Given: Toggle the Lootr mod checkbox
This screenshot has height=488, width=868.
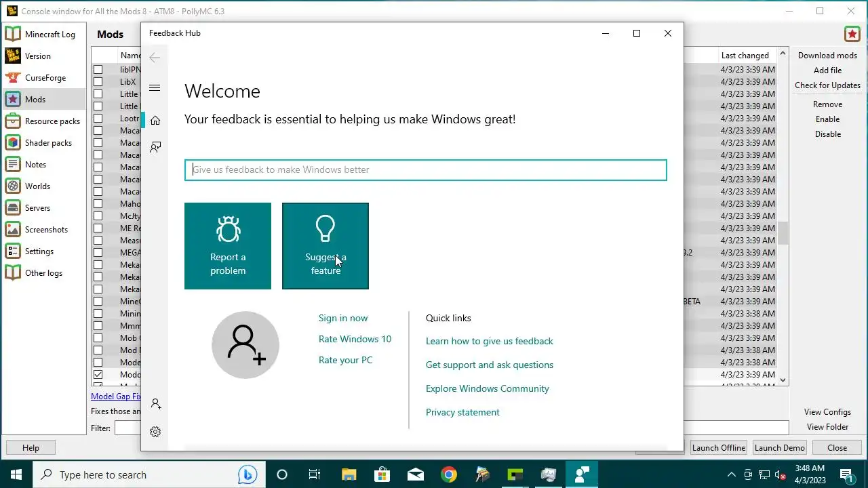Looking at the screenshot, I should tap(98, 118).
